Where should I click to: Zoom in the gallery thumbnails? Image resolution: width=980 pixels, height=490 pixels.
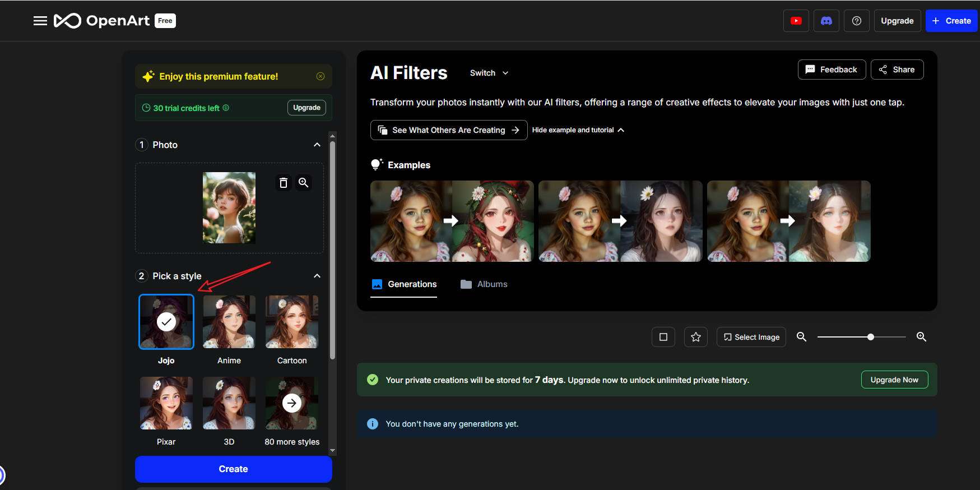pos(921,337)
